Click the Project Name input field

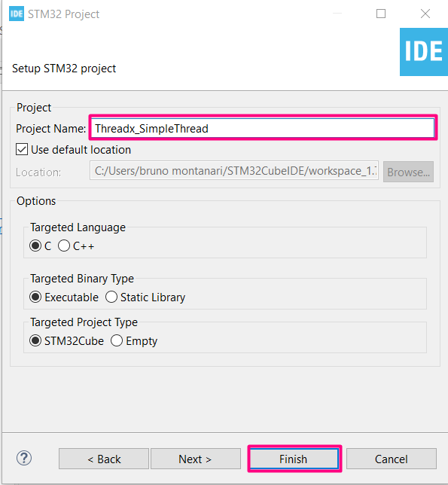pos(263,128)
